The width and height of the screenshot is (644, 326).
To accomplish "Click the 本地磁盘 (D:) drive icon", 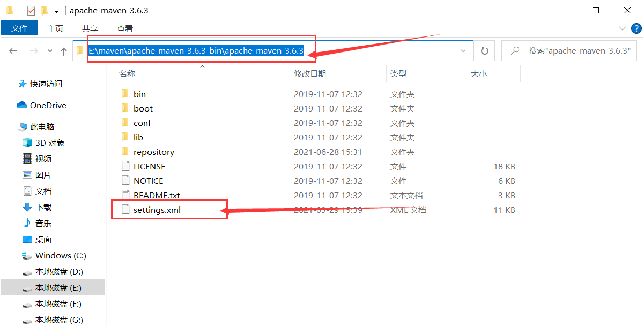I will [x=27, y=272].
